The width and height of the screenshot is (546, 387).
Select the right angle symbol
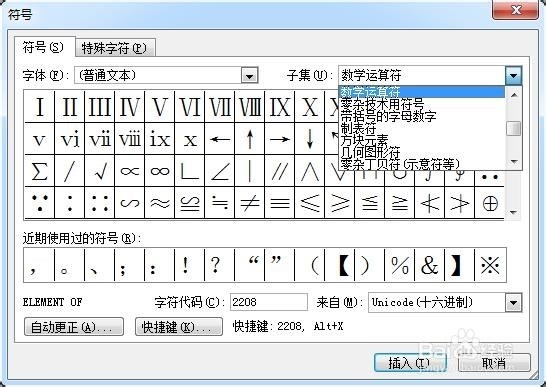click(189, 171)
